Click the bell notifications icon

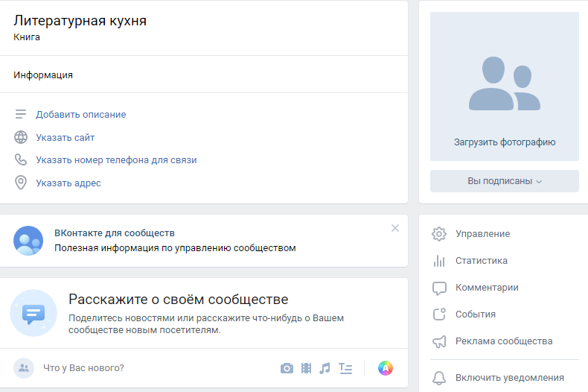click(439, 378)
